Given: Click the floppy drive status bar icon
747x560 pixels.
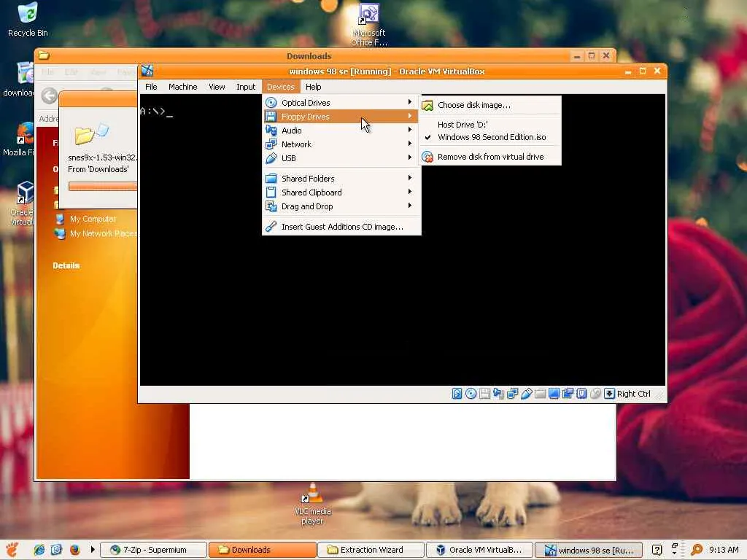Looking at the screenshot, I should [484, 393].
